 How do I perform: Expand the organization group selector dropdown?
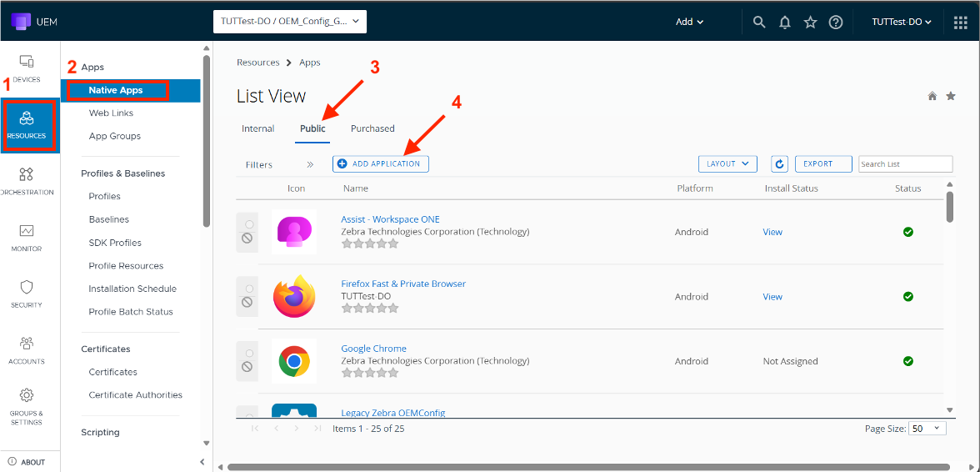tap(290, 22)
